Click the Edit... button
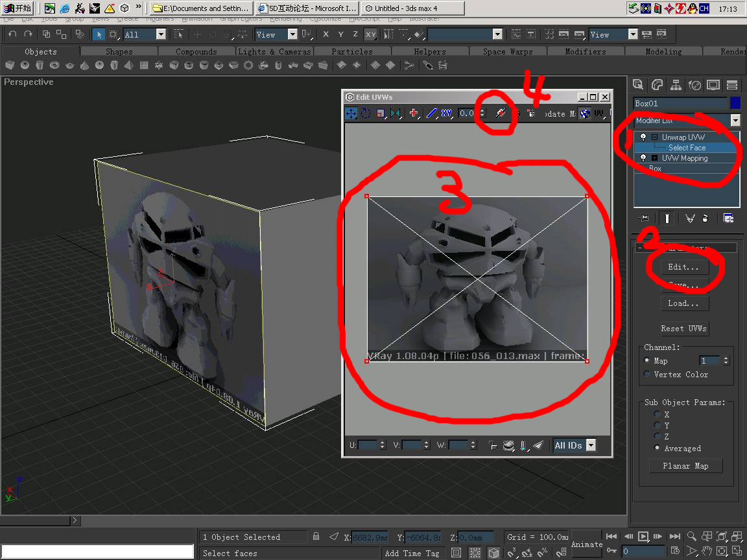 [x=683, y=266]
